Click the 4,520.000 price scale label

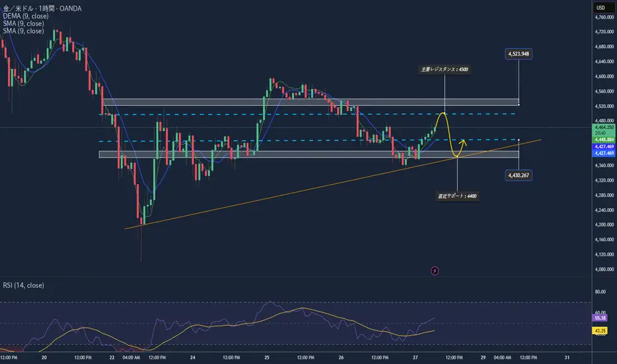click(604, 107)
